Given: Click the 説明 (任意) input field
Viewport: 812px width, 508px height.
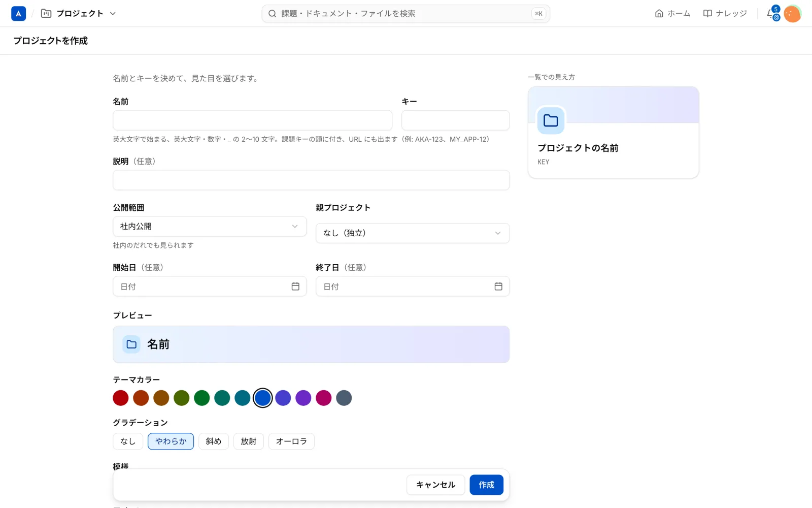Looking at the screenshot, I should [311, 180].
